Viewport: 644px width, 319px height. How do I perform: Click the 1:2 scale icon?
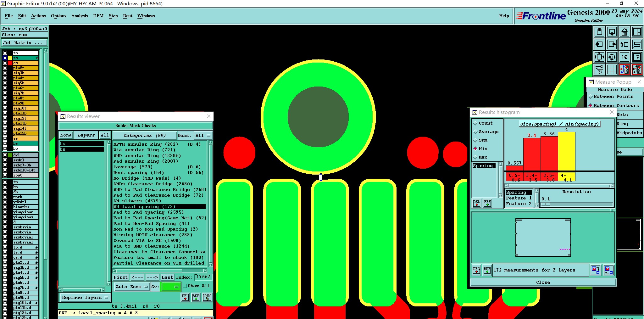[x=625, y=57]
